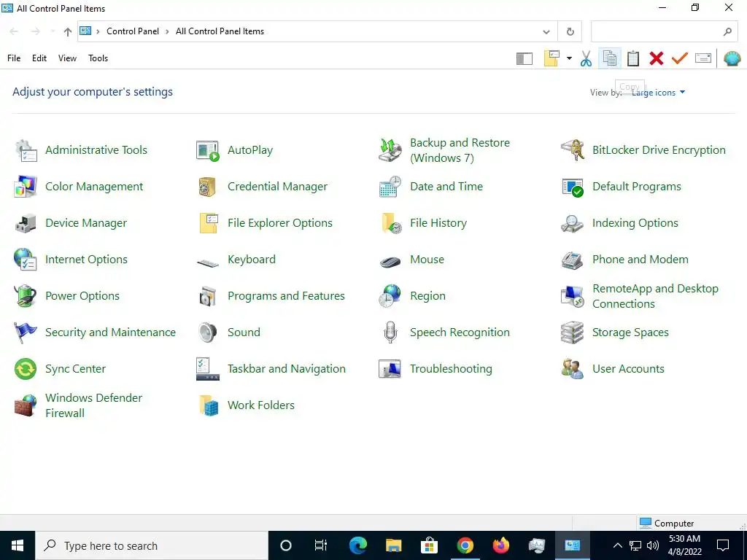Show hidden system tray icons
Image resolution: width=747 pixels, height=560 pixels.
(x=617, y=545)
